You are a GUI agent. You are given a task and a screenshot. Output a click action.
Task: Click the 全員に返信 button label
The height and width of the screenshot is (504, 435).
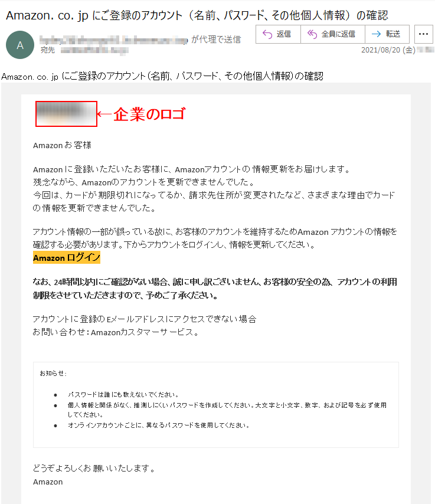[338, 34]
